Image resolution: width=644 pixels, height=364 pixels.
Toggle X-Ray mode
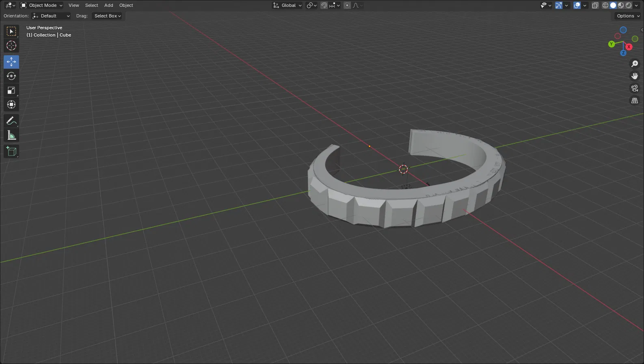[x=595, y=5]
